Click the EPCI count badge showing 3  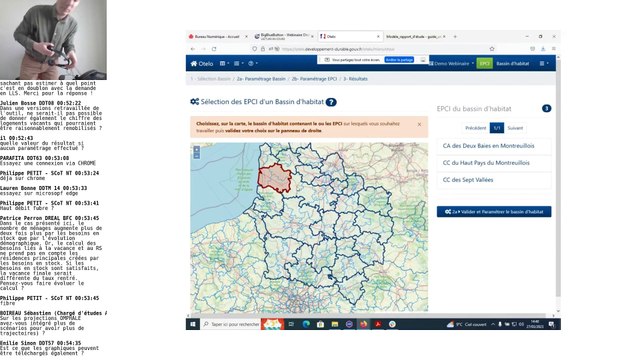[546, 109]
